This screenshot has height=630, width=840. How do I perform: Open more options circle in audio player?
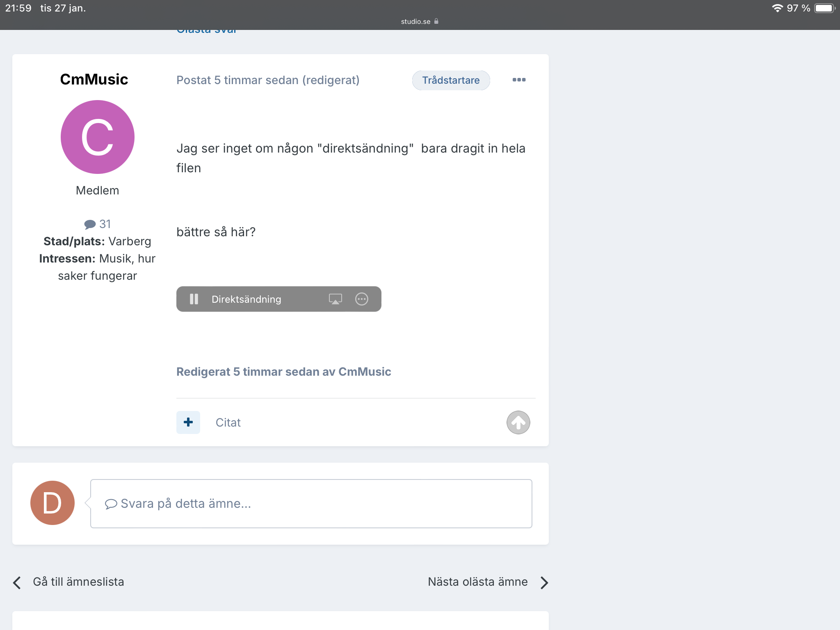[x=361, y=299]
